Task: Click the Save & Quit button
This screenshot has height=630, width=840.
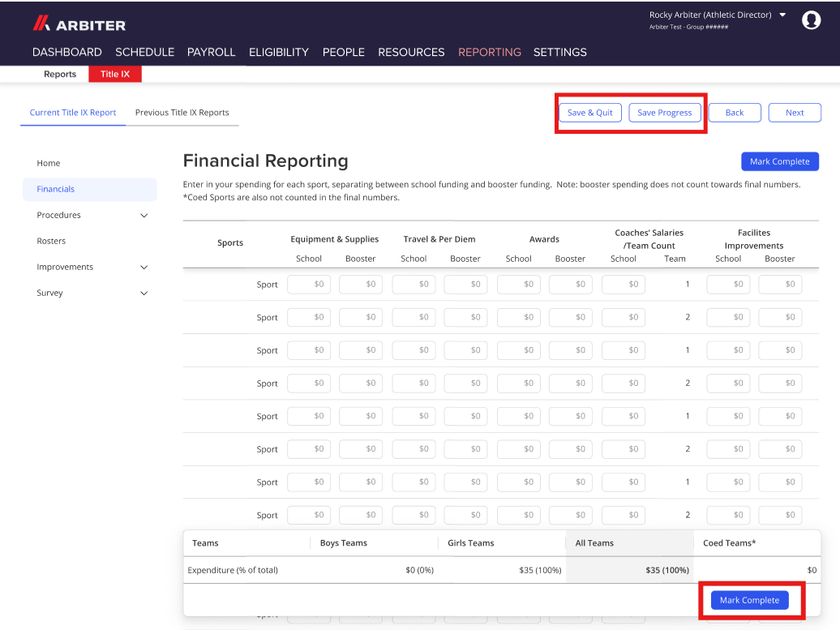Action: tap(589, 113)
